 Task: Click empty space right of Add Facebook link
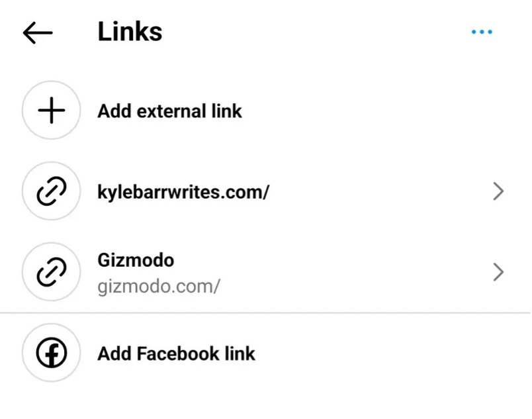click(384, 353)
